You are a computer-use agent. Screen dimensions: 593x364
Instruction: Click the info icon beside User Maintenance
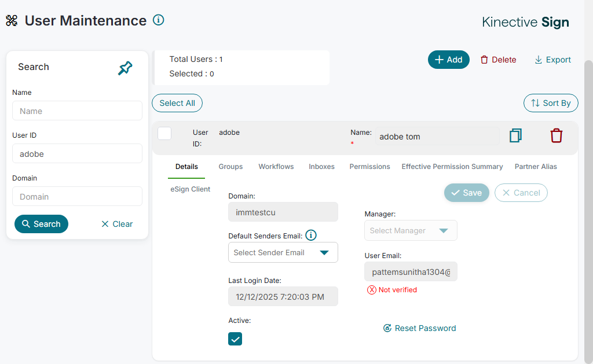tap(159, 20)
